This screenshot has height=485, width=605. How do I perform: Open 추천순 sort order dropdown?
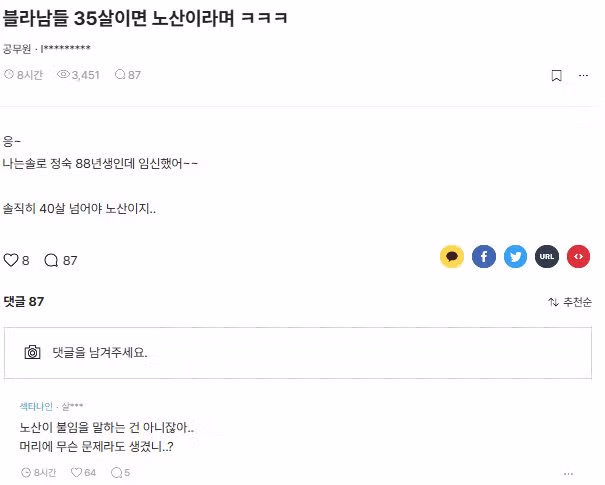570,302
